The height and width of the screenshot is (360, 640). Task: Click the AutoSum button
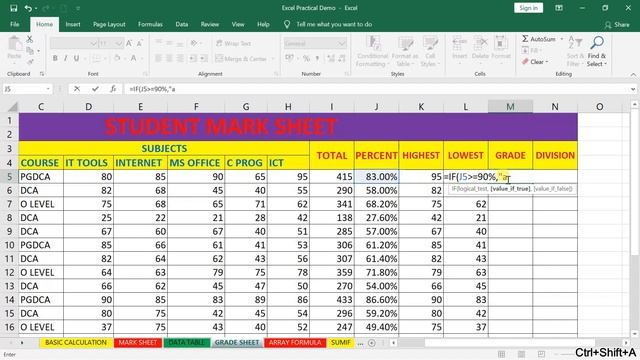coord(539,39)
